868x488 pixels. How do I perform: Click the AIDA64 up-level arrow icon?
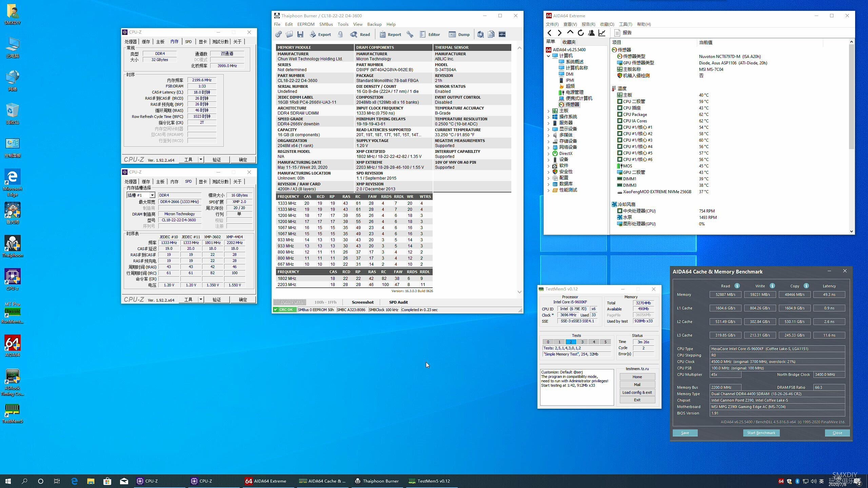coord(570,33)
